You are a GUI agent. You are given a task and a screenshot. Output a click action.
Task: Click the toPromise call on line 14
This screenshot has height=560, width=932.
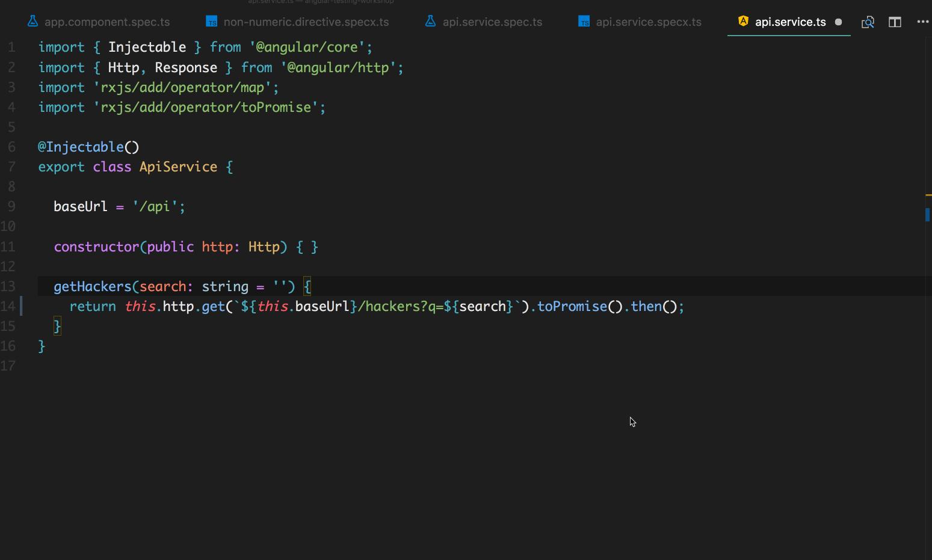click(572, 306)
